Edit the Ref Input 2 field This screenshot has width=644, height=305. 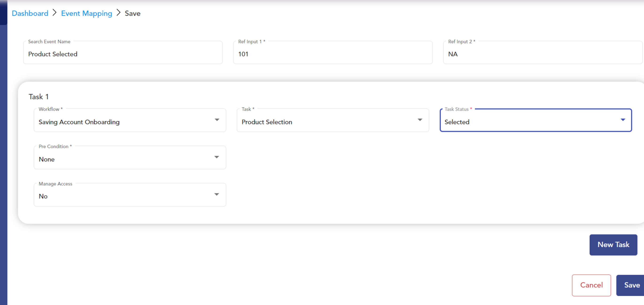pos(543,53)
